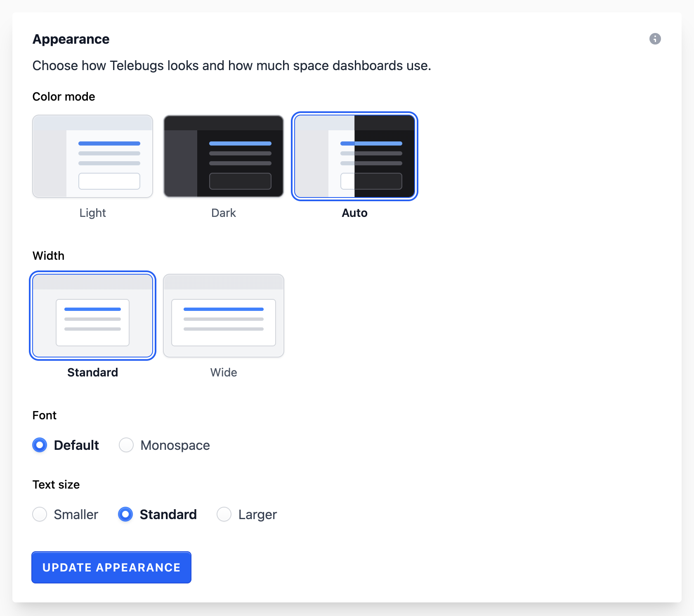Select the Light color mode thumbnail
This screenshot has width=694, height=616.
[x=93, y=156]
